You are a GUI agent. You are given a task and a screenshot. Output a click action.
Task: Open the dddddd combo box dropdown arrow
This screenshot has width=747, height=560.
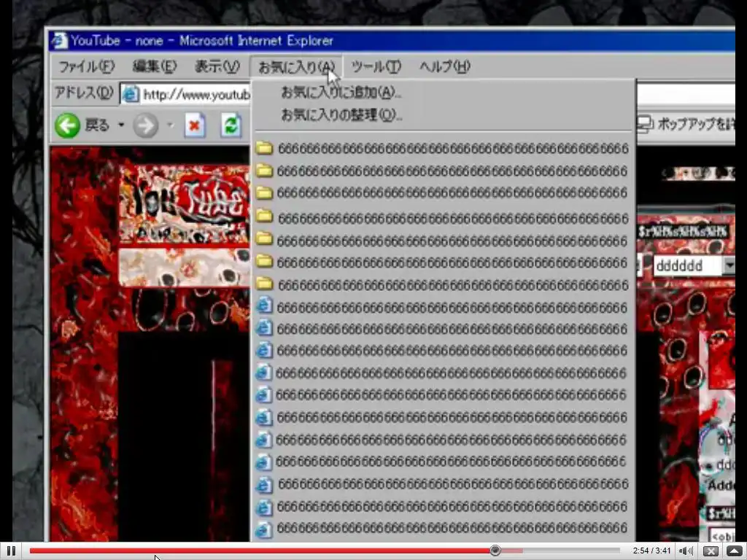tap(729, 265)
